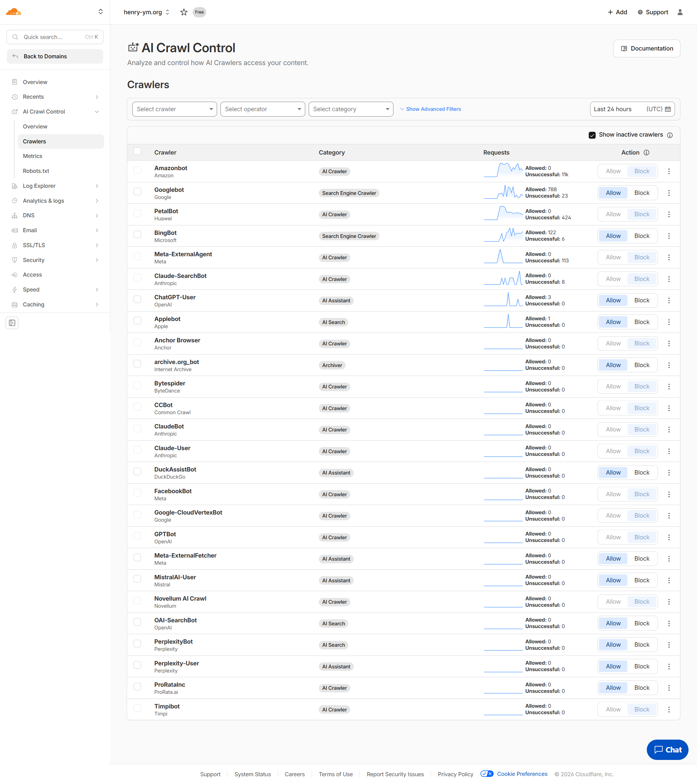Image resolution: width=697 pixels, height=784 pixels.
Task: Open Googlebot row three-dot menu
Action: coord(669,193)
